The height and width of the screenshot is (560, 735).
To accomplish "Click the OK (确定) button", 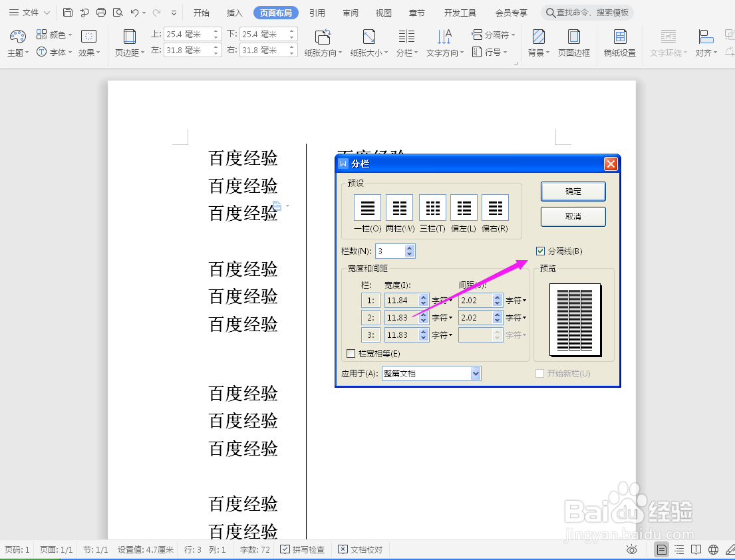I will point(573,191).
